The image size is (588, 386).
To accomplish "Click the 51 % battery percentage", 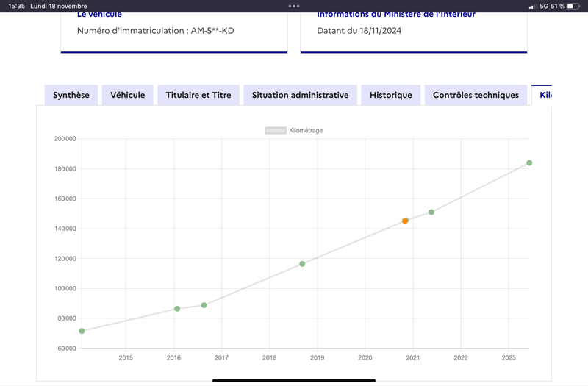I will pyautogui.click(x=558, y=6).
